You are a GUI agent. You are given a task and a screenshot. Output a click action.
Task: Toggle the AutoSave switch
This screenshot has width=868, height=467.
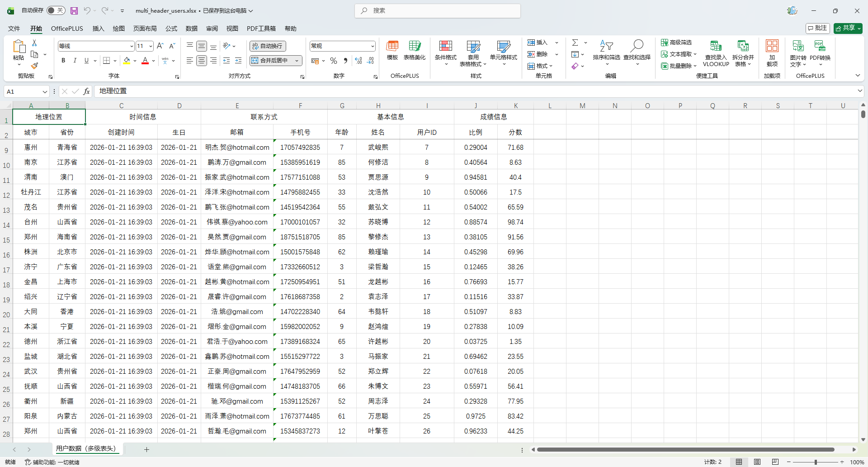[56, 10]
